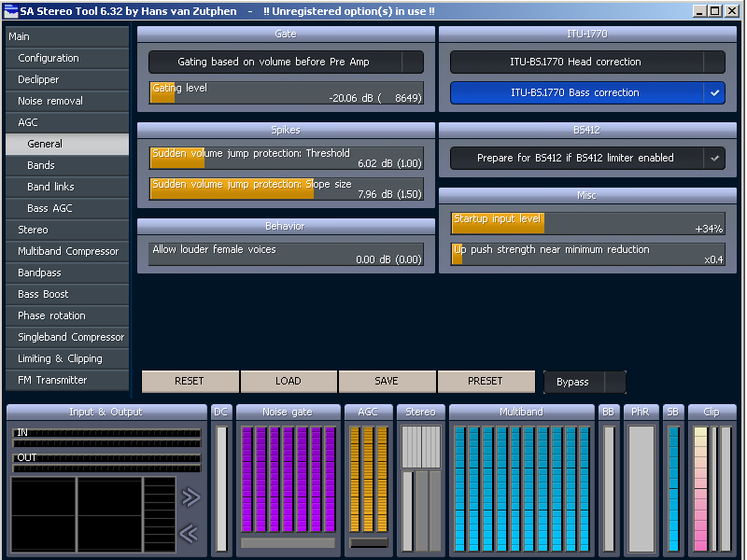
Task: Click the Behavior section header
Action: coord(286,226)
